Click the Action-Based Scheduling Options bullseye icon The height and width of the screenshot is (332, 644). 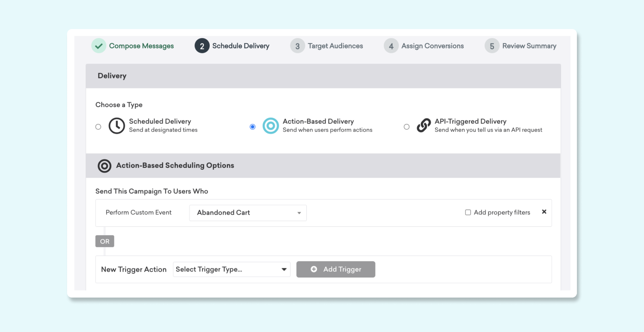104,166
